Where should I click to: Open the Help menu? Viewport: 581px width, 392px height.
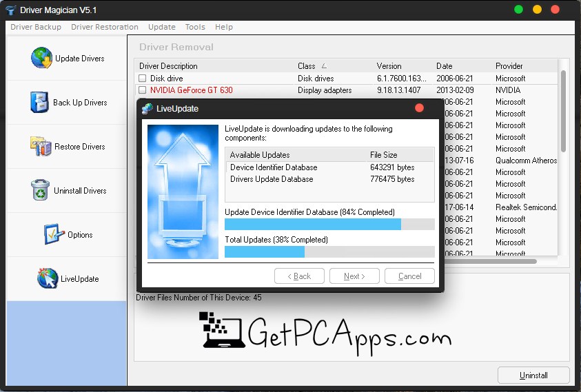point(224,27)
